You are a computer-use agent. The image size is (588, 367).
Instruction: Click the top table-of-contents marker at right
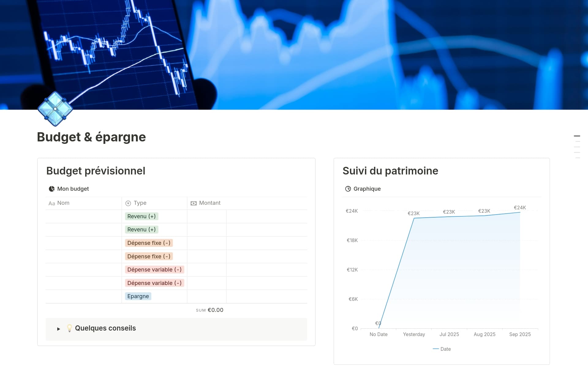(577, 136)
